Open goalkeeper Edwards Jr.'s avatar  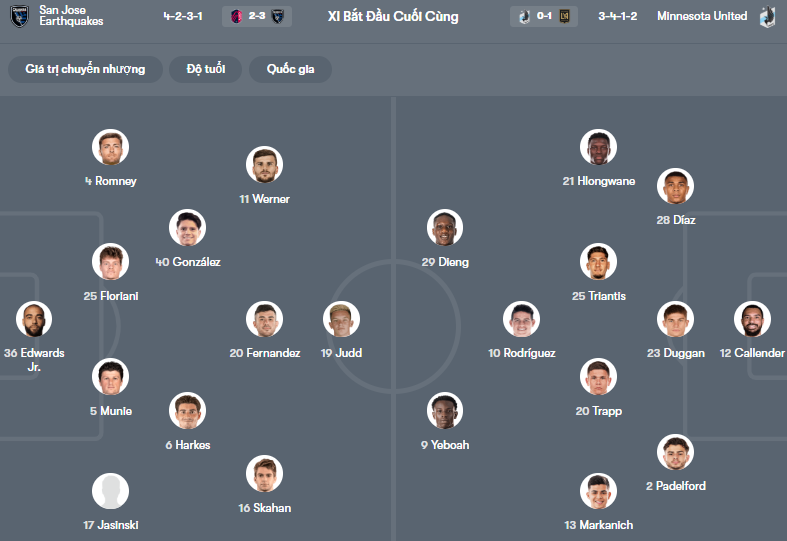[x=34, y=320]
